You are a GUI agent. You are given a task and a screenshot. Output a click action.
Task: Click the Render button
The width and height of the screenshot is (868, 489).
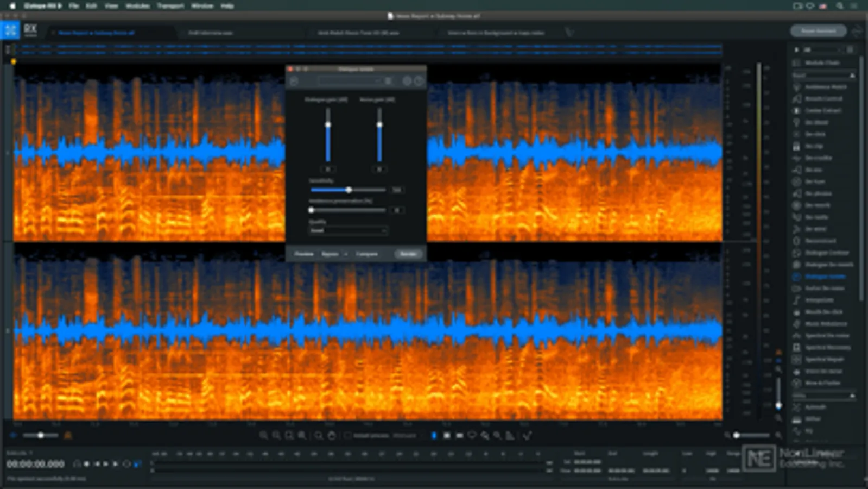[408, 254]
